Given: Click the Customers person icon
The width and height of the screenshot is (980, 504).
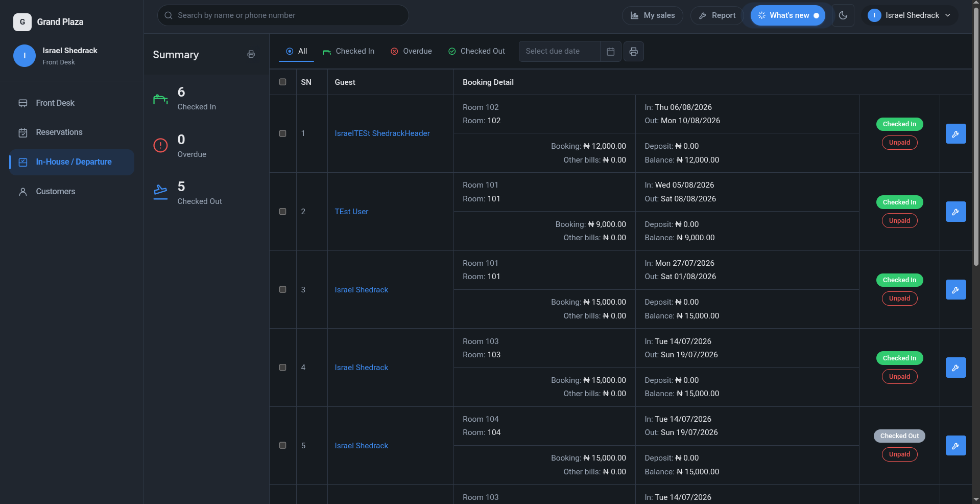Looking at the screenshot, I should tap(23, 192).
